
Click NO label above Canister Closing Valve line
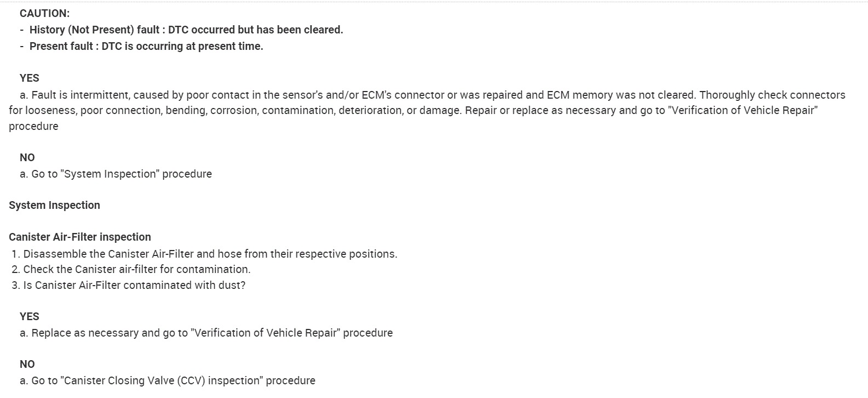point(27,365)
